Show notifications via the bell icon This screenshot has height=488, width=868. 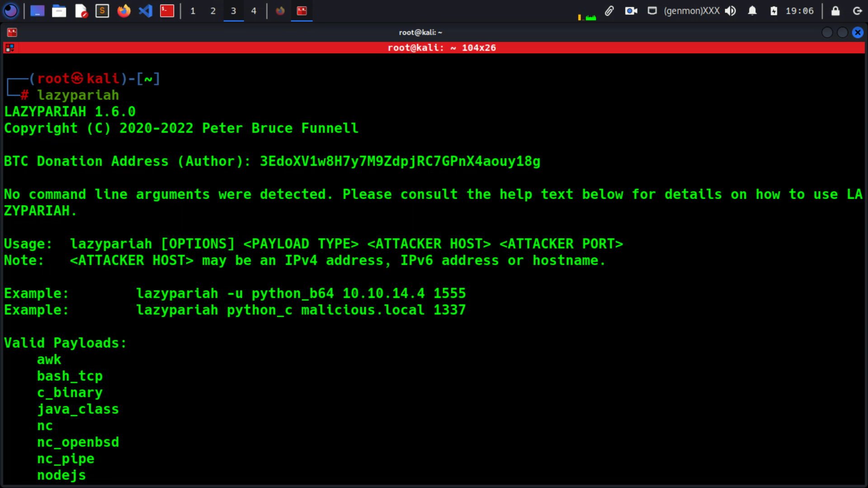point(752,10)
